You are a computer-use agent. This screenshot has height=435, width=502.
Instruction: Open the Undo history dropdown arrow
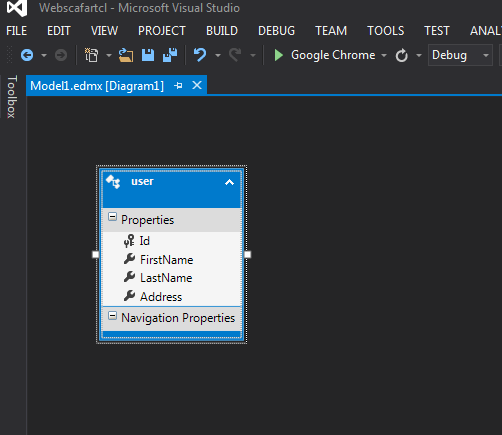218,55
